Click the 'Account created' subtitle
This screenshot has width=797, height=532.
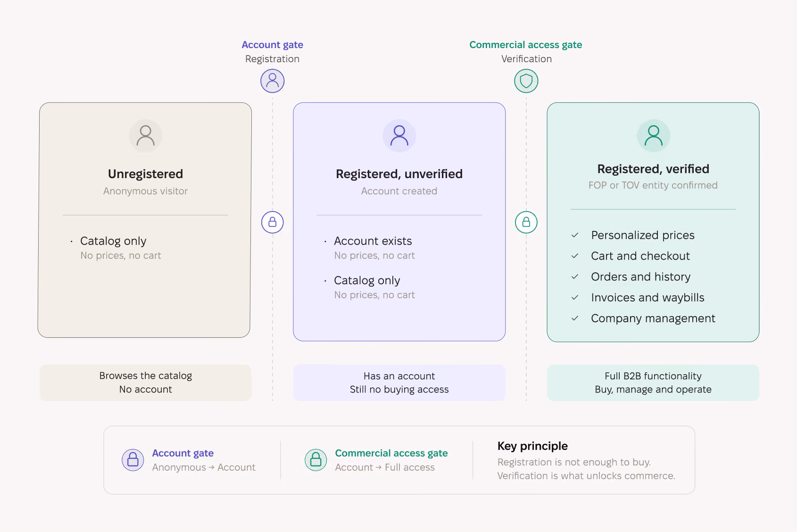399,191
